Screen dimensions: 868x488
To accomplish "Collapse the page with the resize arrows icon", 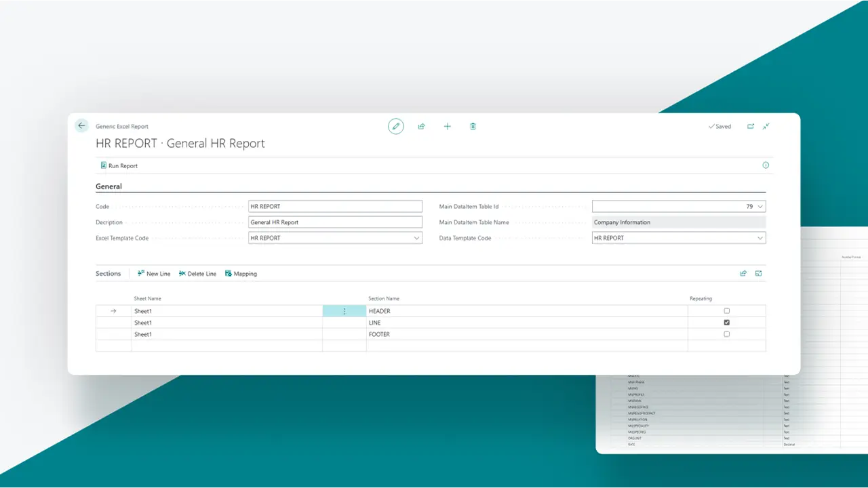I will coord(766,126).
